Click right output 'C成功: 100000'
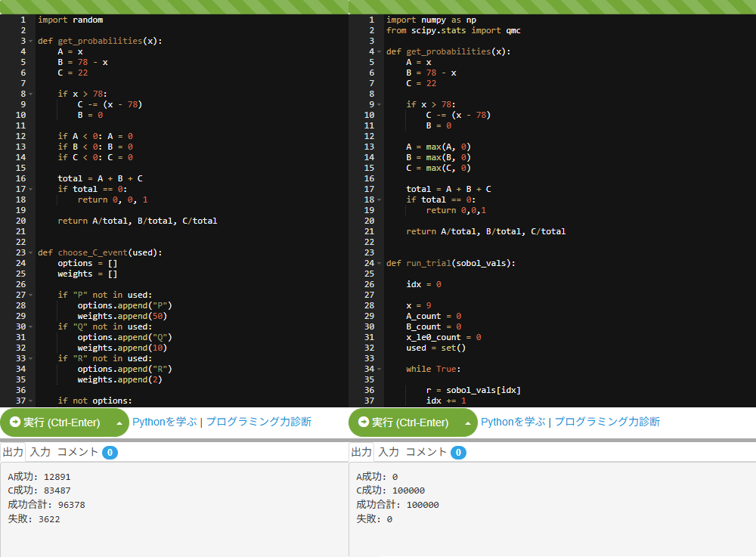The height and width of the screenshot is (557, 756). click(x=391, y=490)
